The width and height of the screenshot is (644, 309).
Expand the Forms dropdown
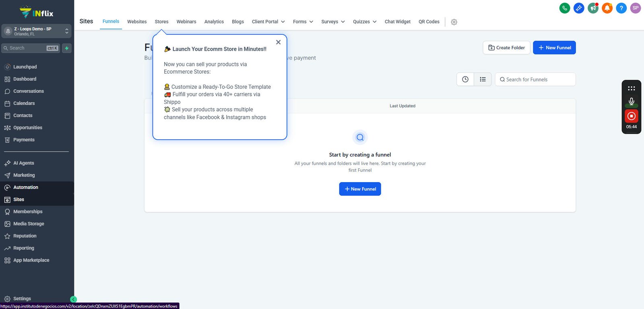tap(303, 22)
